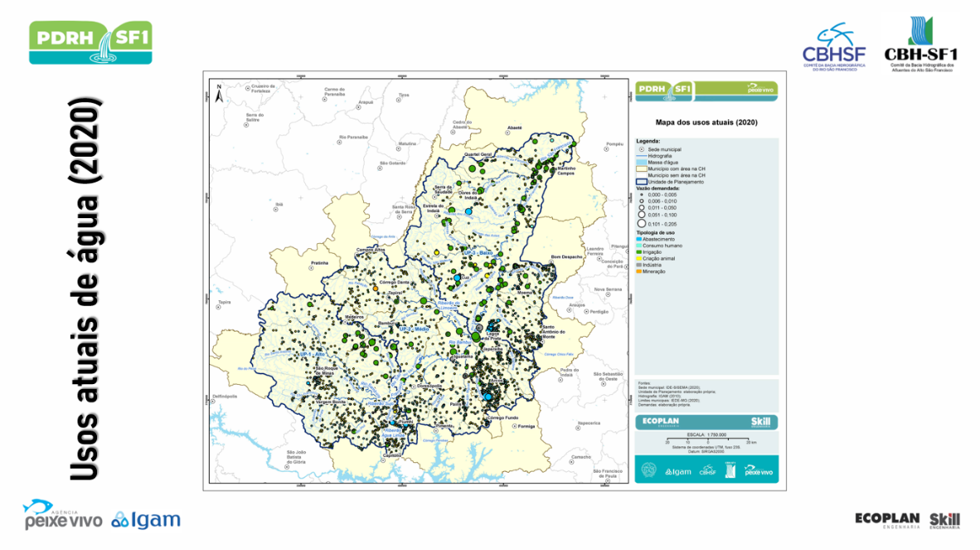Click the white CBHSF logo in map footer
The height and width of the screenshot is (550, 980).
707,470
